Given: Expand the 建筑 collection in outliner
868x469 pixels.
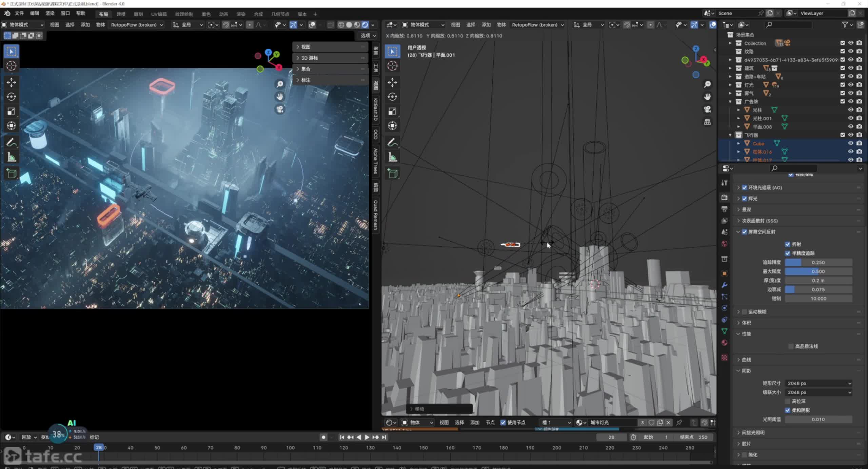Looking at the screenshot, I should (730, 68).
